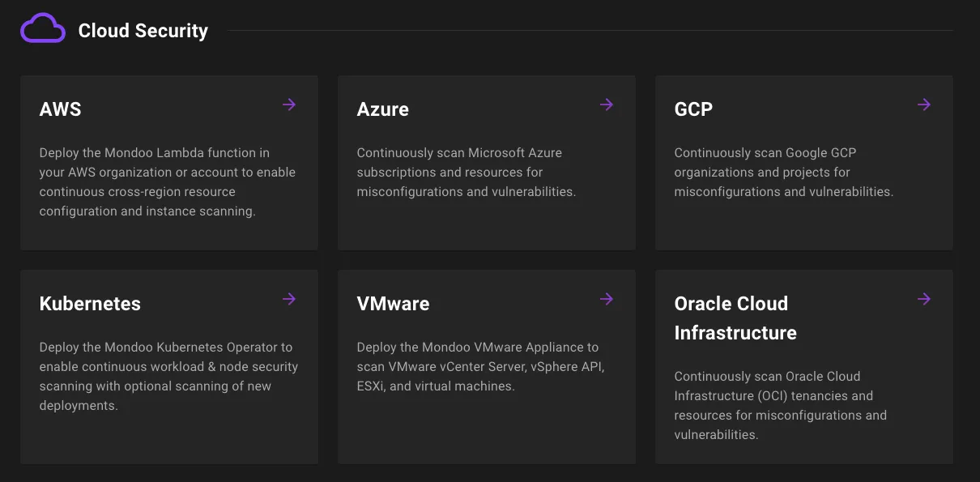Click the VMware title text
The width and height of the screenshot is (980, 482).
(x=393, y=303)
